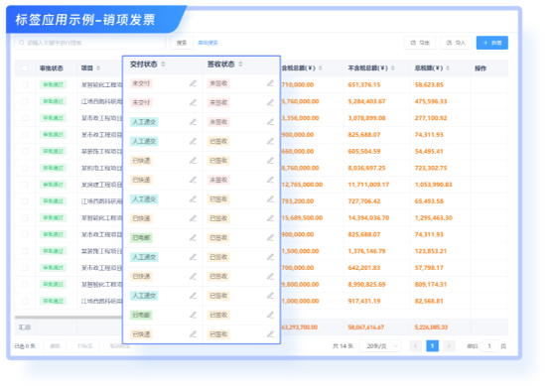
Task: Focus the keyword search input field
Action: tap(89, 43)
